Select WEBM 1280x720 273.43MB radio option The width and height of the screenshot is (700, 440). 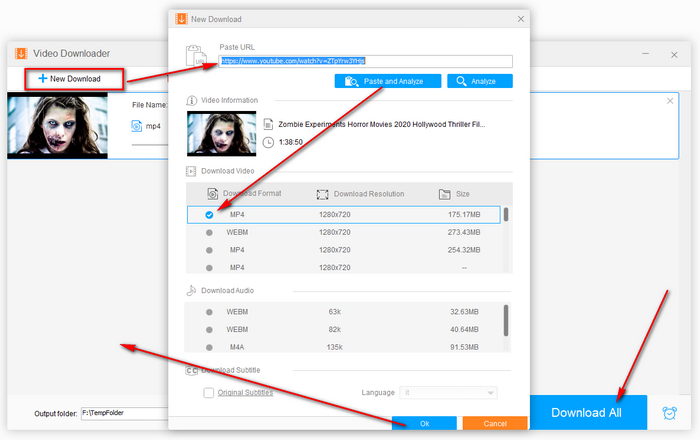[209, 232]
